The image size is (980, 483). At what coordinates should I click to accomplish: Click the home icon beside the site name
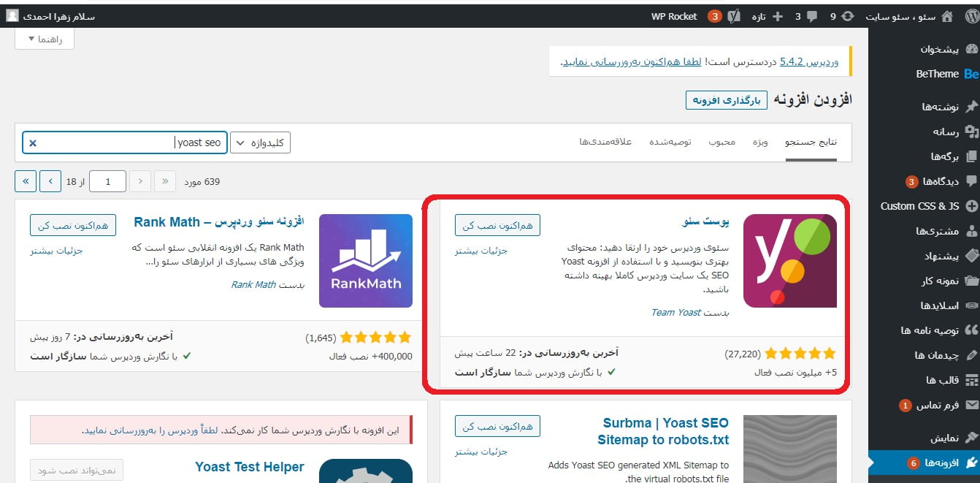click(x=947, y=16)
